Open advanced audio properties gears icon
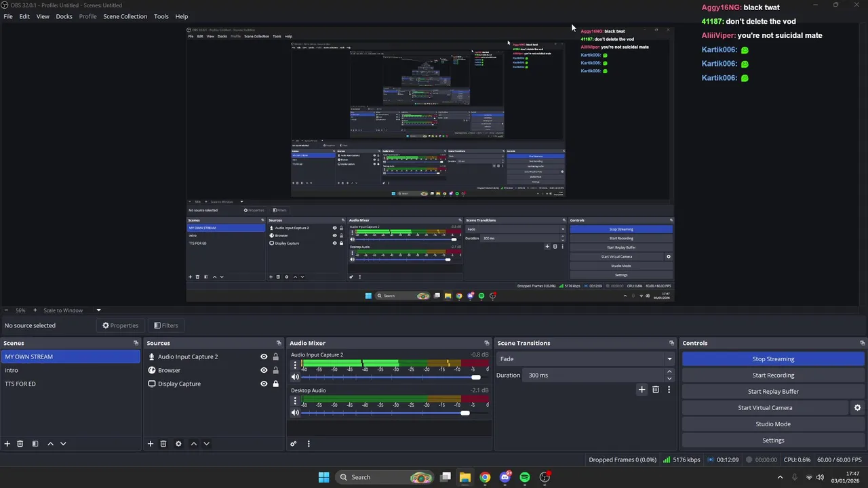Viewport: 868px width, 488px height. click(294, 444)
